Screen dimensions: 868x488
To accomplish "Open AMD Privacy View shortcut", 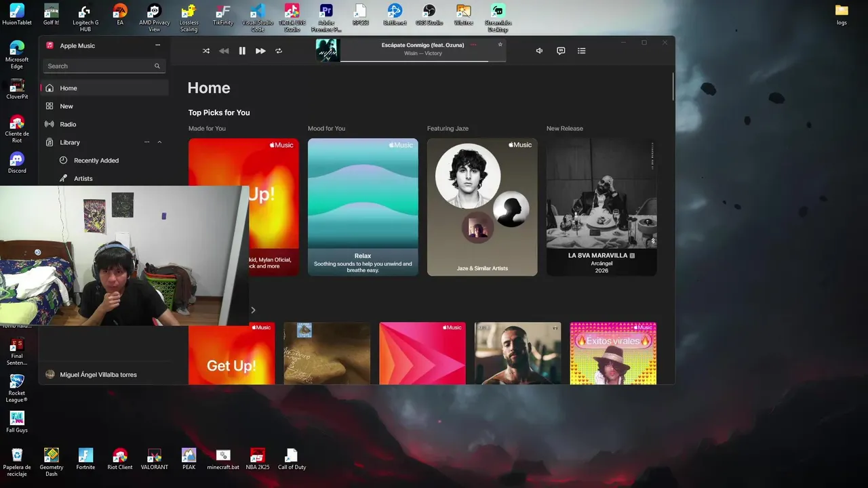I will pos(155,18).
